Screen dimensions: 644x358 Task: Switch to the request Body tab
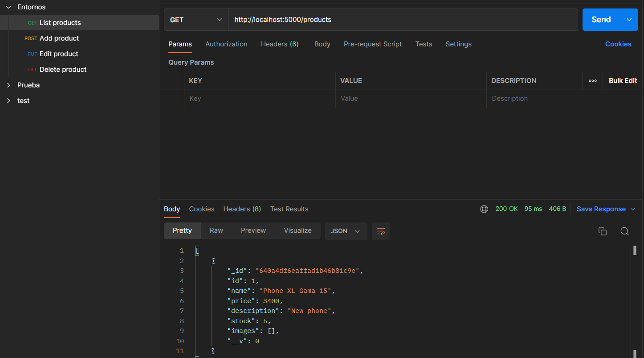322,44
